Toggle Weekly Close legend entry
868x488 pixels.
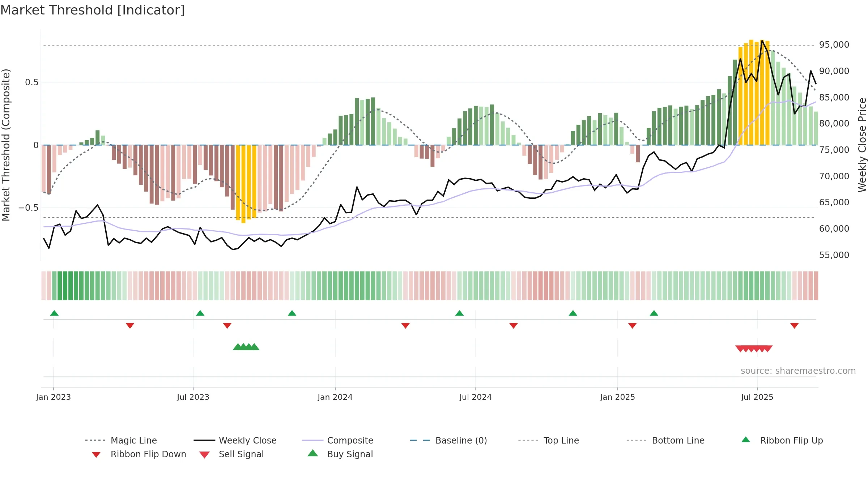click(235, 440)
